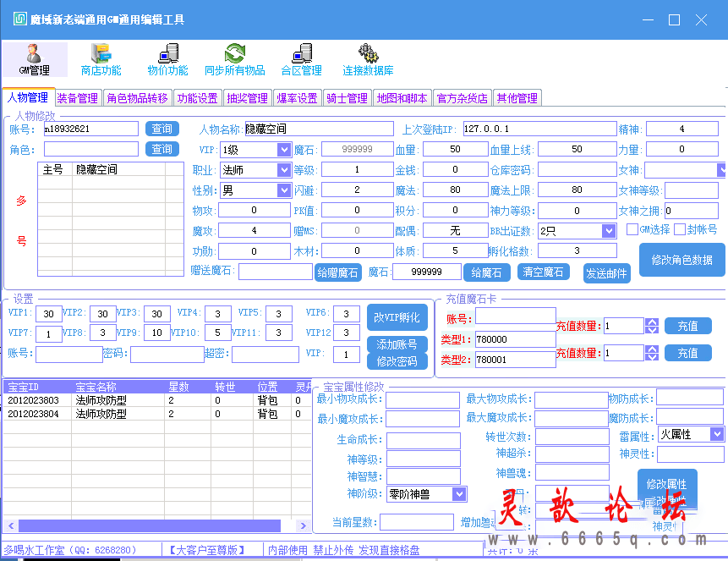
Task: Expand the 神阶级 dropdown showing 零阶神兽
Action: coord(459,494)
